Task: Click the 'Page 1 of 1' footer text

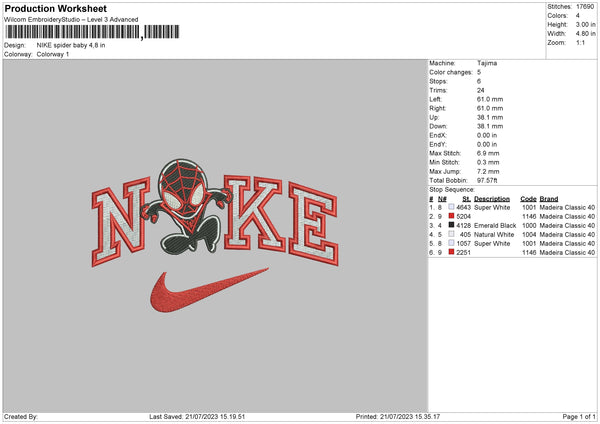Action: tap(579, 417)
